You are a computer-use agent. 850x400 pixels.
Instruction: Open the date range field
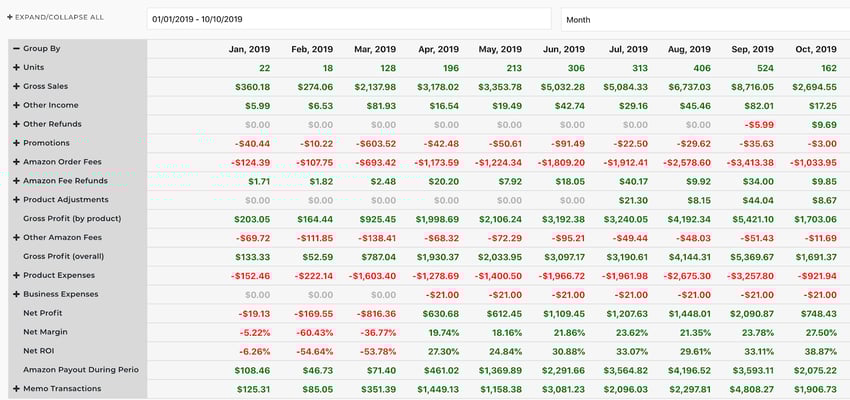pos(348,19)
